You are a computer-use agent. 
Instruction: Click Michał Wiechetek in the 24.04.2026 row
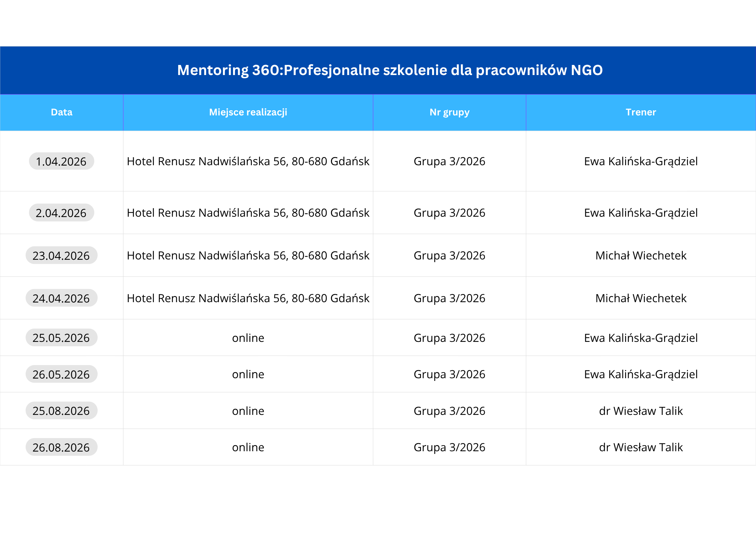(x=640, y=298)
